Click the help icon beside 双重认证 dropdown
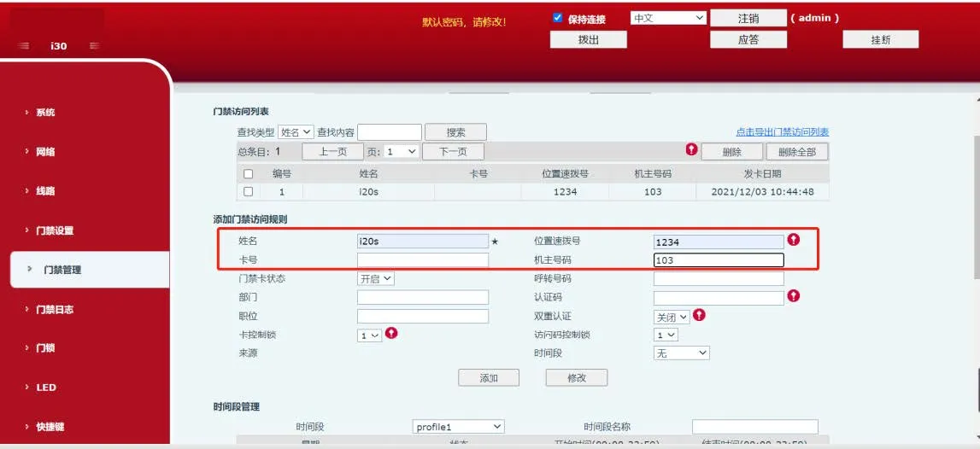 click(699, 315)
